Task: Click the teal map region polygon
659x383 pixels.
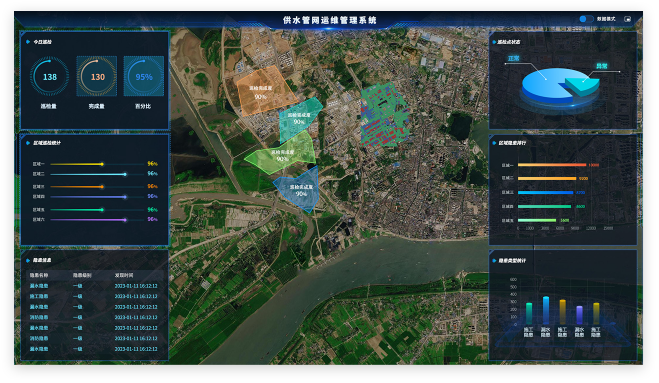Action: click(x=297, y=119)
